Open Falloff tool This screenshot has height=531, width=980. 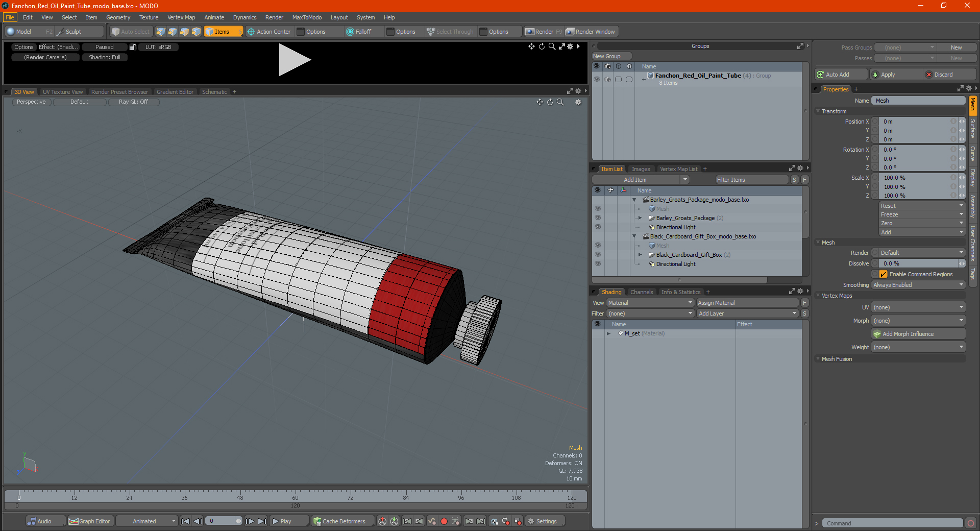tap(359, 32)
